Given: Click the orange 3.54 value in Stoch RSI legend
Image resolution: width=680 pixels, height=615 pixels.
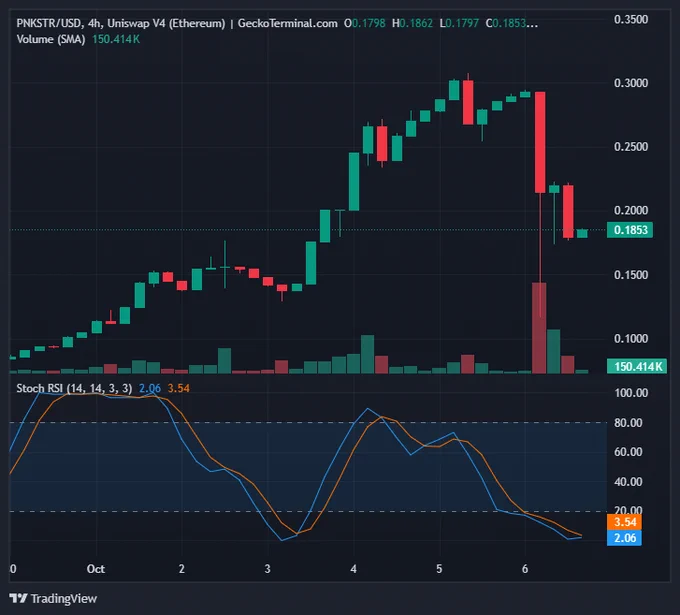Looking at the screenshot, I should (179, 388).
